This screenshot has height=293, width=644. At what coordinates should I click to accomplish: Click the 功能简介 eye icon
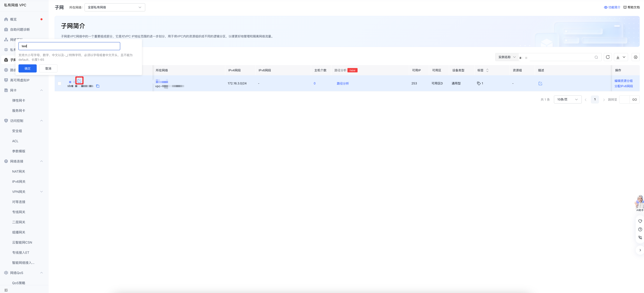click(x=606, y=7)
